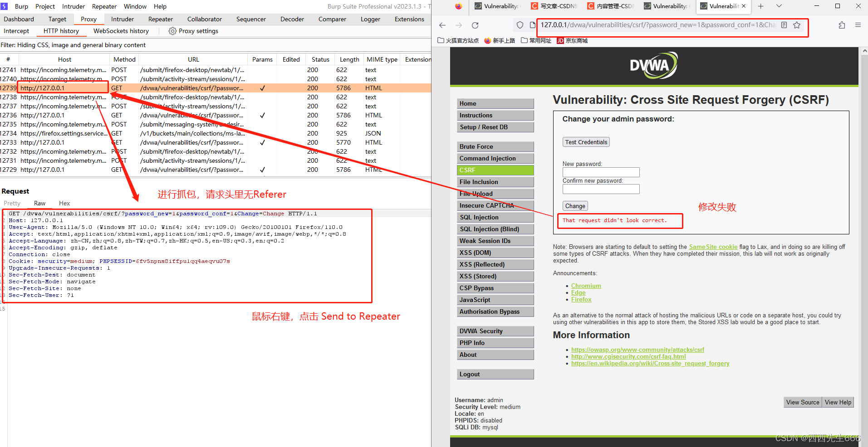Screen dimensions: 868x447
Task: Switch to the Repeater tool tab
Action: click(161, 19)
